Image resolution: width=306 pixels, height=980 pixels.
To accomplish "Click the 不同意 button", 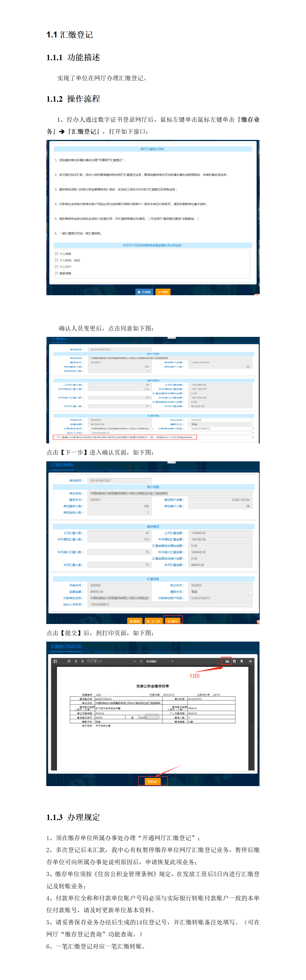I will tap(144, 292).
